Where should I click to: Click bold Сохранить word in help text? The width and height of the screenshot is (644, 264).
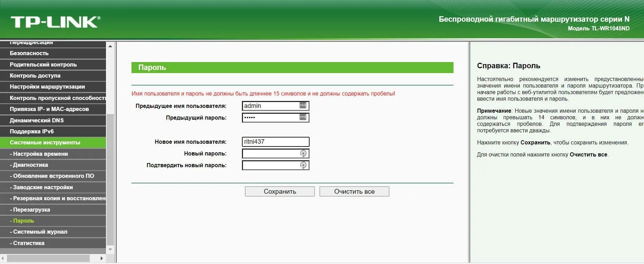click(x=535, y=142)
